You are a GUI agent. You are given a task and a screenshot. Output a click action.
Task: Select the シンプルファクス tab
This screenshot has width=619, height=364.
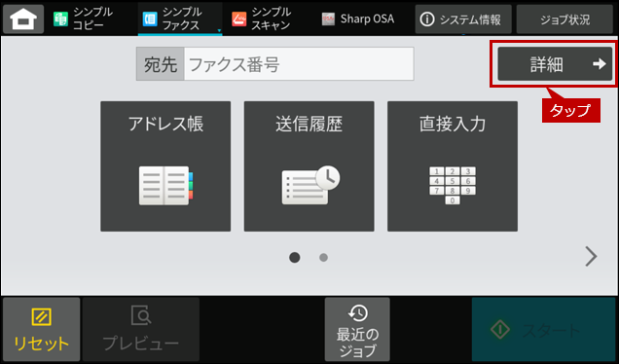[x=180, y=18]
